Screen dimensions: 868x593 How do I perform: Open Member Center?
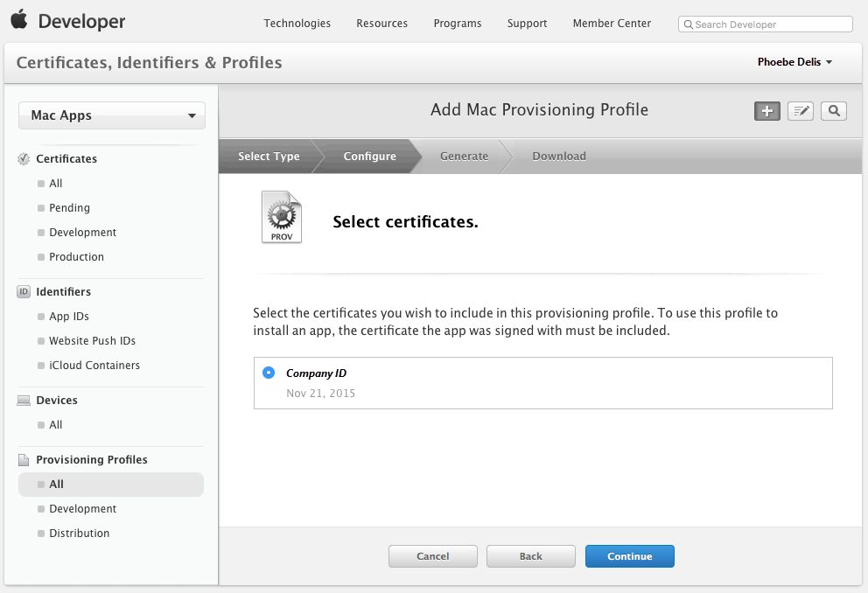pos(612,24)
